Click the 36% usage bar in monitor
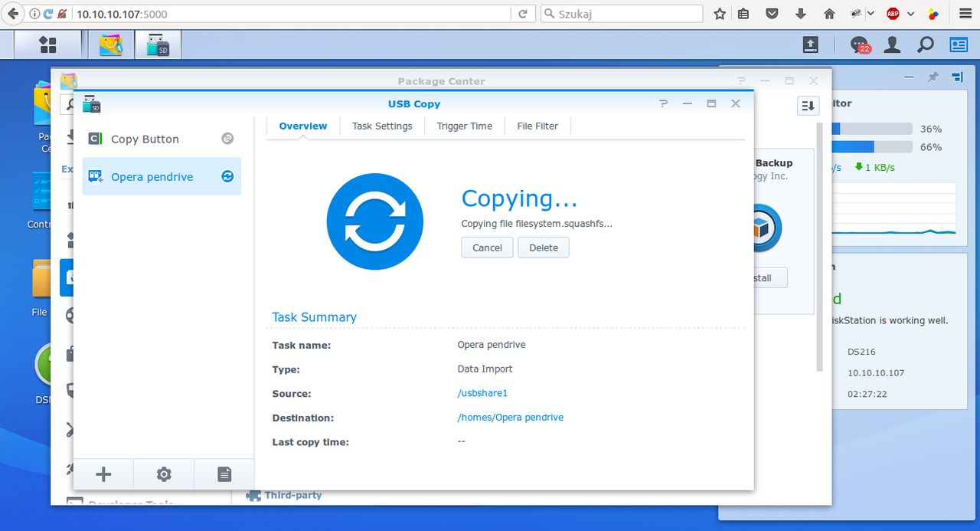The height and width of the screenshot is (531, 980). (x=871, y=129)
